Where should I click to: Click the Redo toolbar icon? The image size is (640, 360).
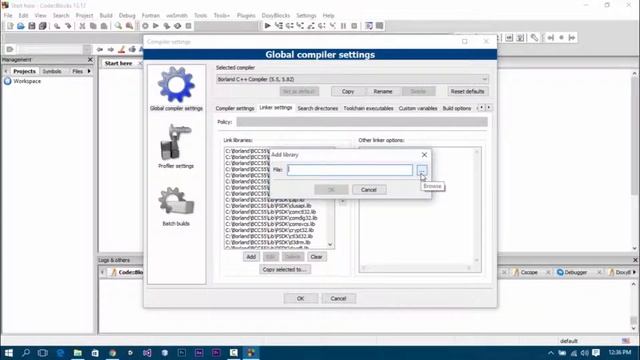tap(68, 26)
